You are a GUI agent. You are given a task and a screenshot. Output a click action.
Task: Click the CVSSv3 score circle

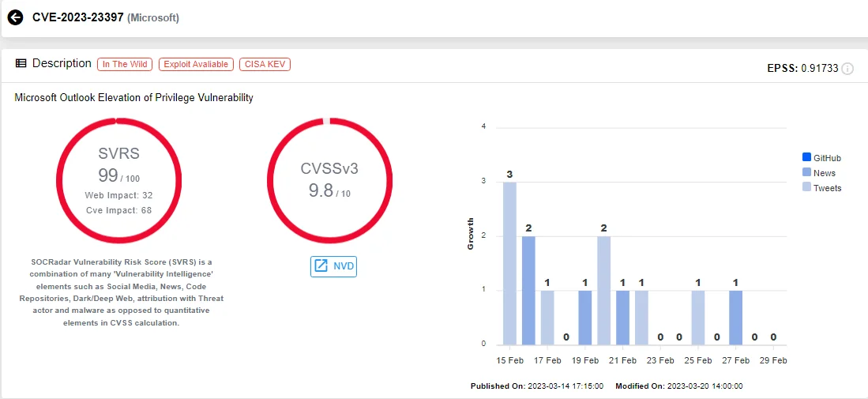pyautogui.click(x=330, y=180)
